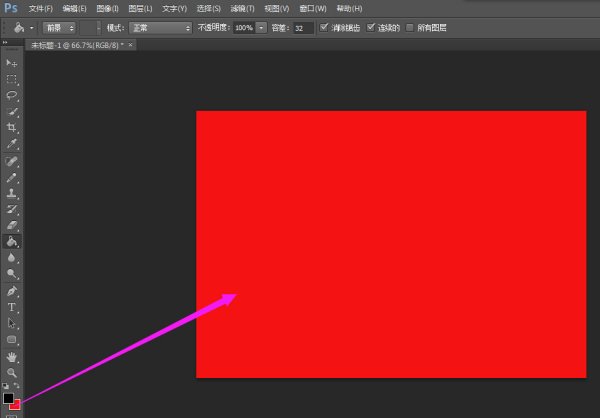Select the Spot Healing Brush tool

click(11, 161)
